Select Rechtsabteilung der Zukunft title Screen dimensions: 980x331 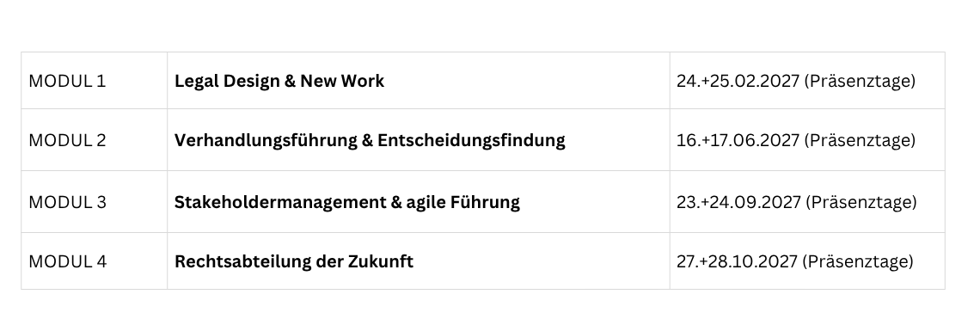294,261
